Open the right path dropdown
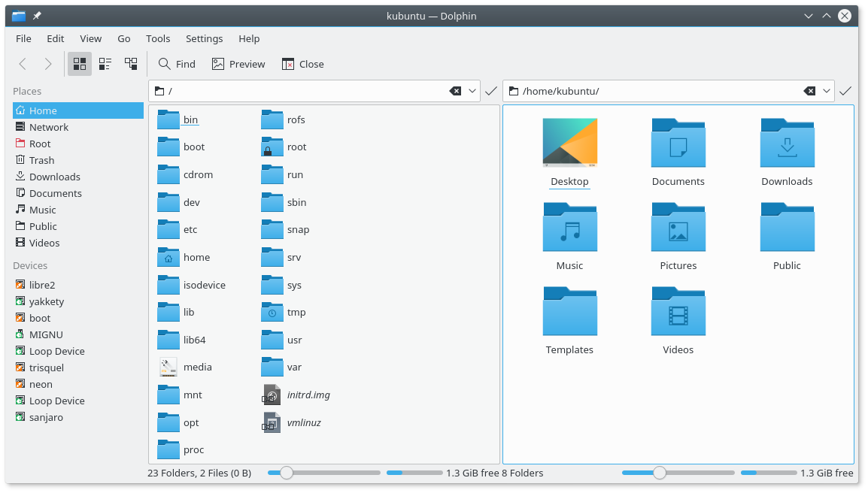This screenshot has width=868, height=493. coord(826,90)
